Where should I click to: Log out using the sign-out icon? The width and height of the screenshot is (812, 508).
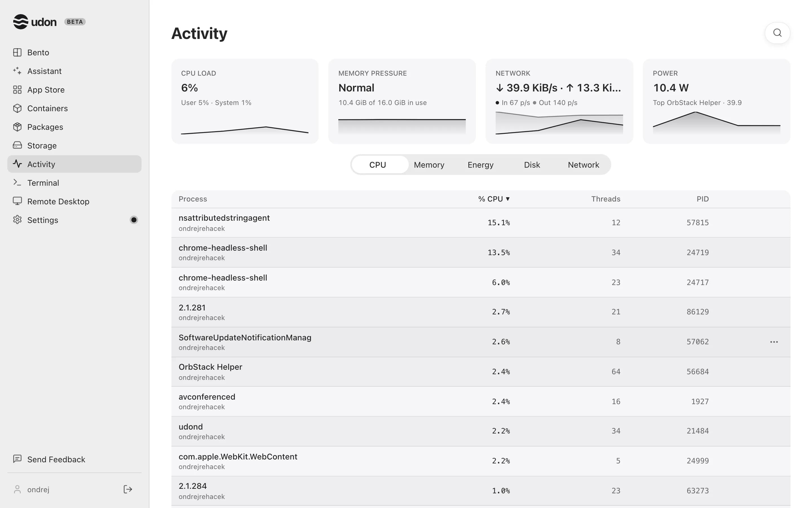point(127,489)
